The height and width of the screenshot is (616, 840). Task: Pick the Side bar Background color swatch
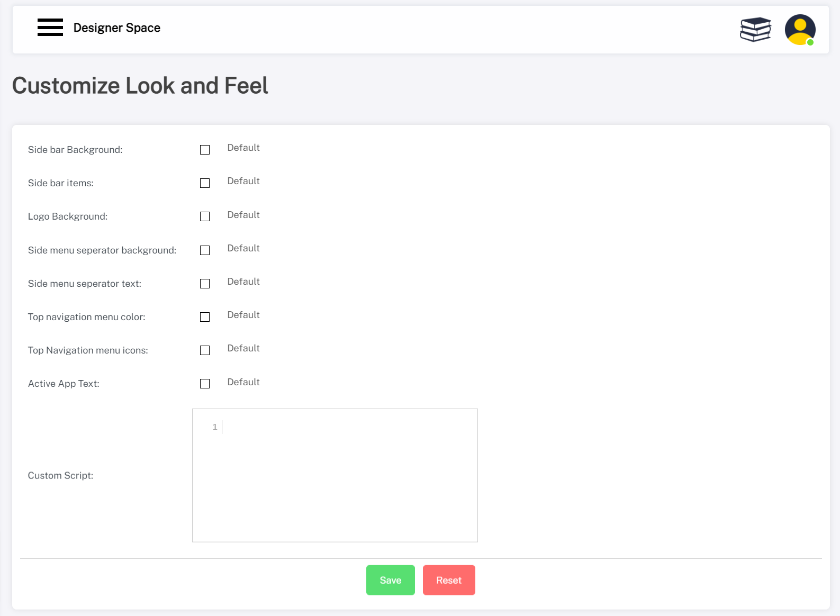(205, 150)
